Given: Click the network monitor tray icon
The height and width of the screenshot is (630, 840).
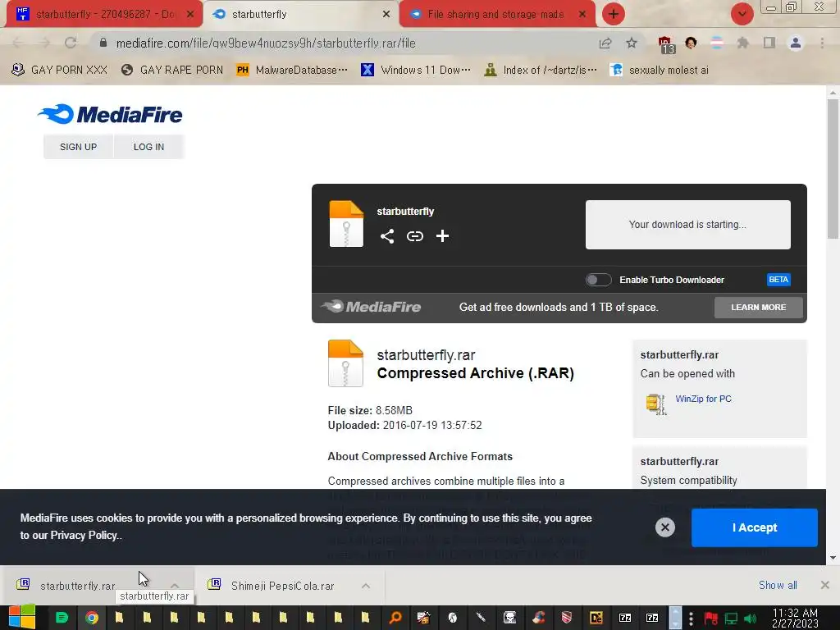Looking at the screenshot, I should pyautogui.click(x=731, y=619).
